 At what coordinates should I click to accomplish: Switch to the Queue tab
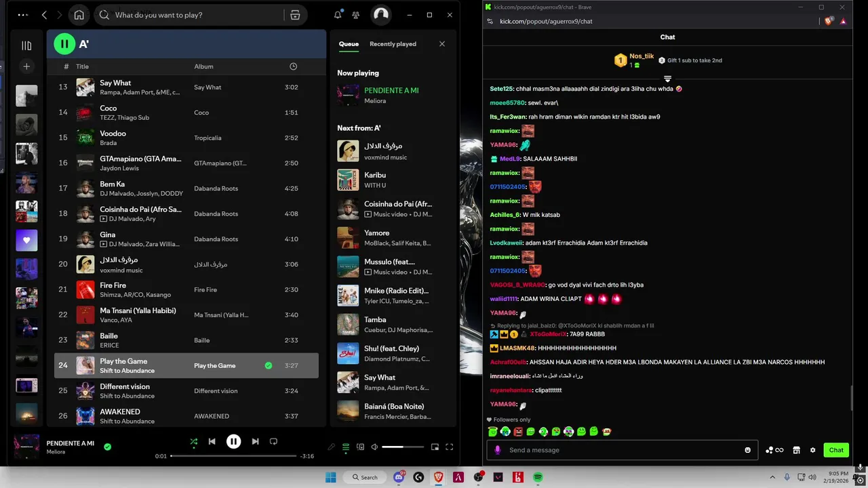(x=349, y=44)
